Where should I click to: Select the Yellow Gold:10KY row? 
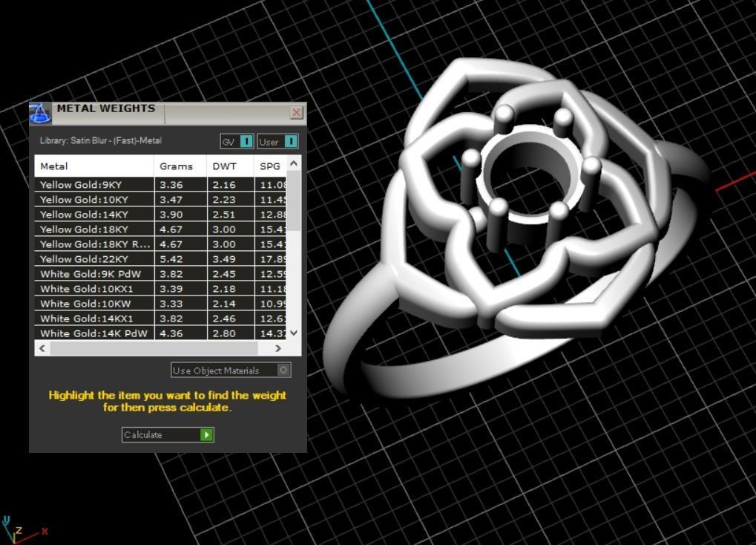coord(160,200)
